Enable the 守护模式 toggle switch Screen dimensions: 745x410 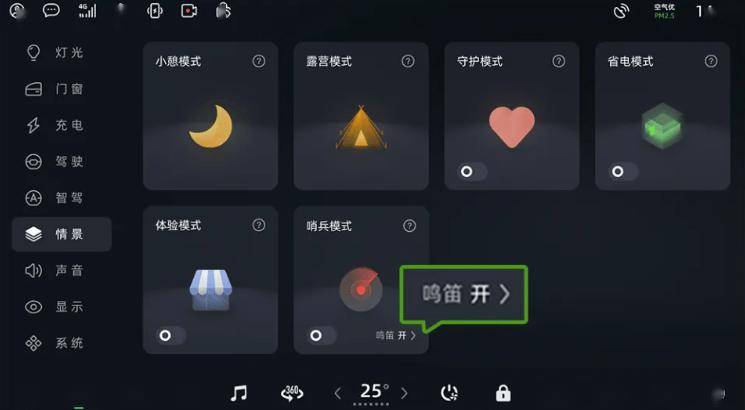[x=472, y=172]
